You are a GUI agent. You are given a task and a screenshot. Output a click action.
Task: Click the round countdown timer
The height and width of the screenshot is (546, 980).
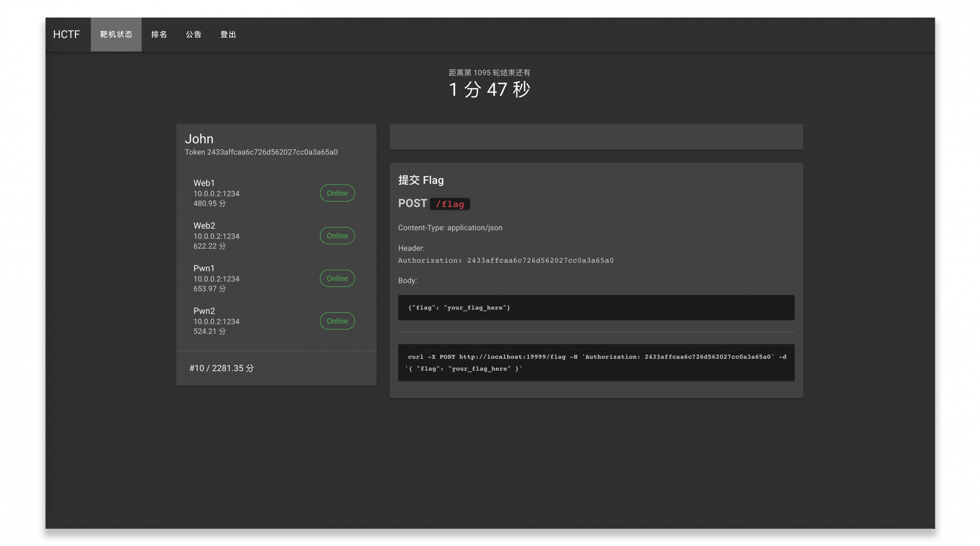coord(490,90)
